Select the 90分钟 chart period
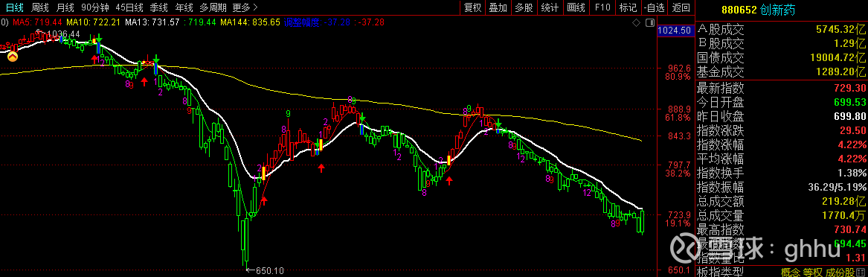 [x=96, y=7]
